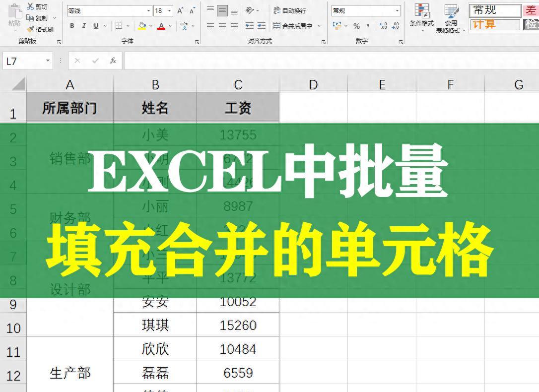The width and height of the screenshot is (539, 392).
Task: Click the Cut (剪切) button
Action: click(37, 6)
